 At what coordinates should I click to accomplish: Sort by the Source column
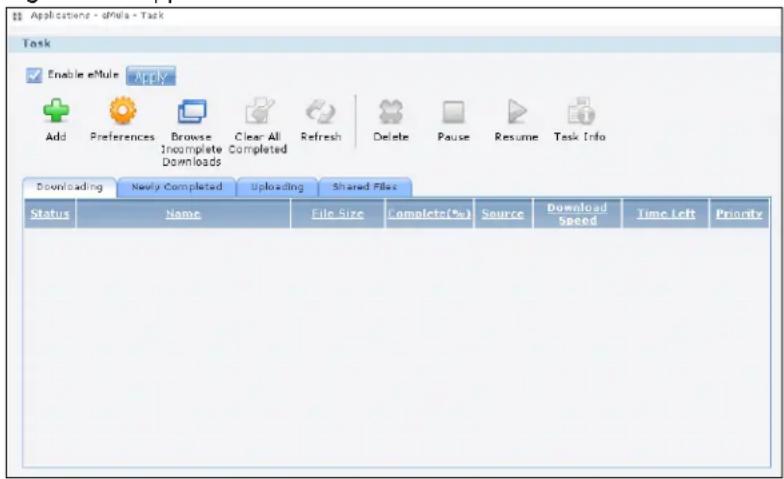pyautogui.click(x=502, y=214)
